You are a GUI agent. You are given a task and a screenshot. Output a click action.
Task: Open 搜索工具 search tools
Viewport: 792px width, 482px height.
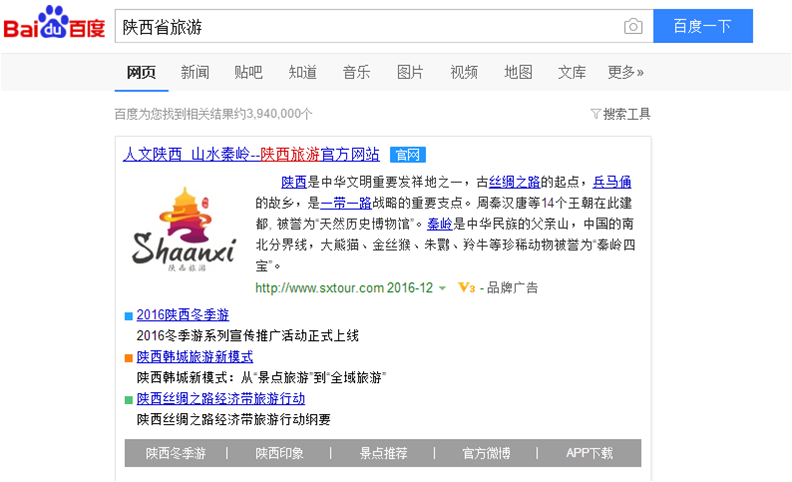[626, 114]
